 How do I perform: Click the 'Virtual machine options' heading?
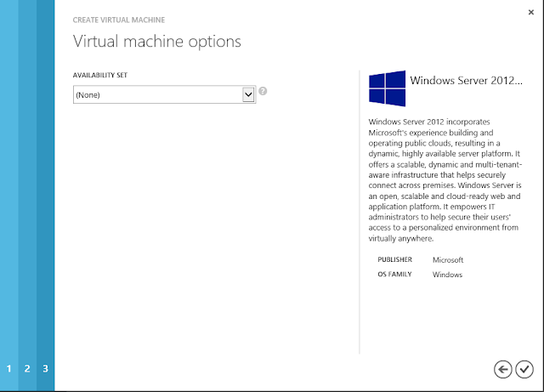156,42
